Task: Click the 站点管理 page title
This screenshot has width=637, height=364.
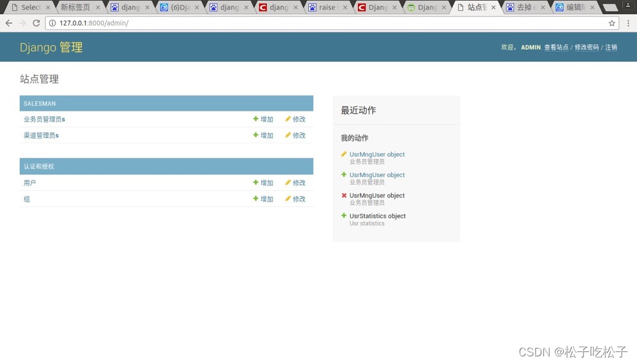Action: pos(39,79)
